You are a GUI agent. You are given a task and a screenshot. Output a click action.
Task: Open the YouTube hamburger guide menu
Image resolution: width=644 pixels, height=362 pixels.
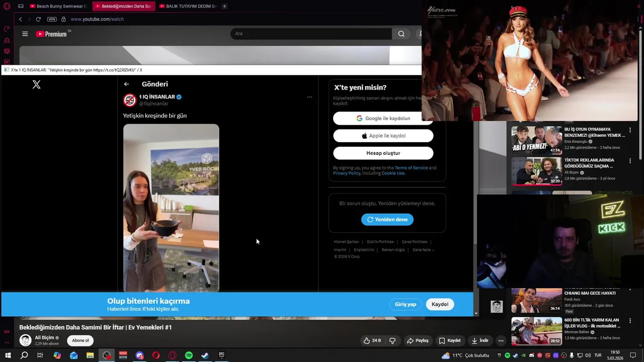click(x=25, y=34)
